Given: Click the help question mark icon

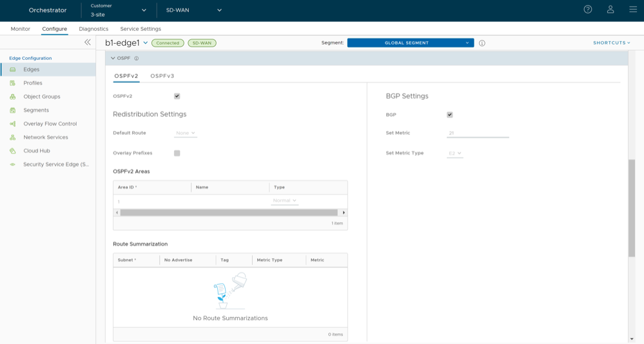Looking at the screenshot, I should (x=587, y=10).
